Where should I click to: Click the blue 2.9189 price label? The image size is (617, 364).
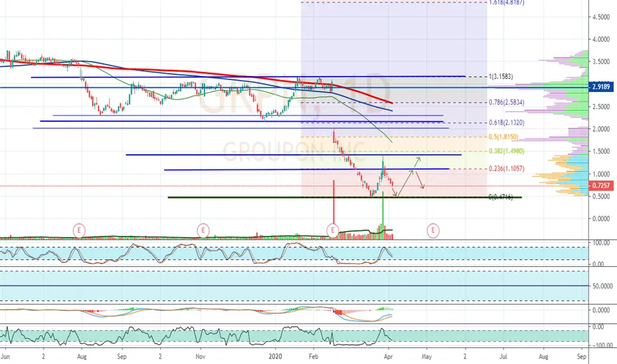601,87
